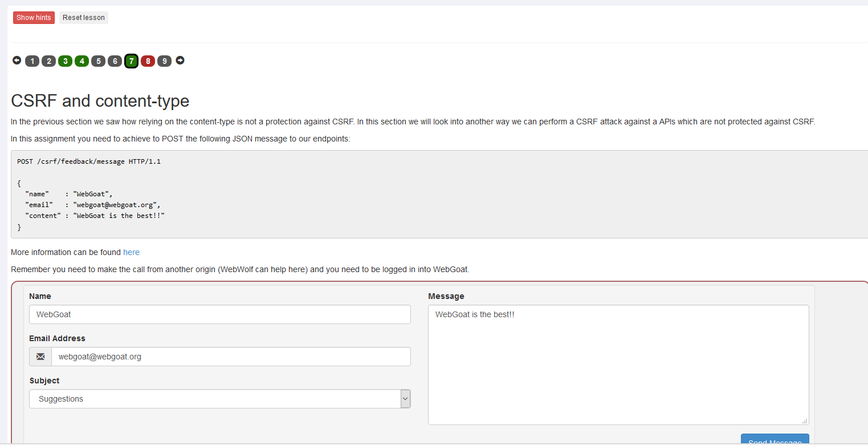The width and height of the screenshot is (868, 445).
Task: Click the '"content" : "WebGoat is the best!!"' code line
Action: pyautogui.click(x=95, y=216)
